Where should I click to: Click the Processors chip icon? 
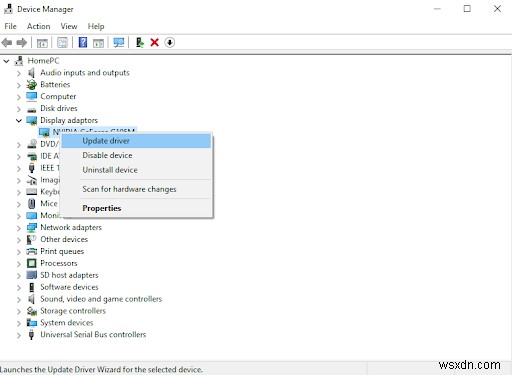32,263
